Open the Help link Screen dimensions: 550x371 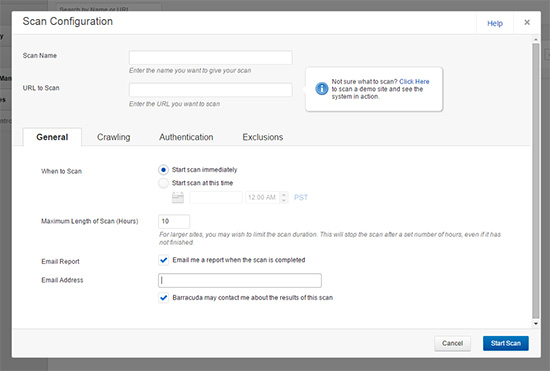coord(495,23)
